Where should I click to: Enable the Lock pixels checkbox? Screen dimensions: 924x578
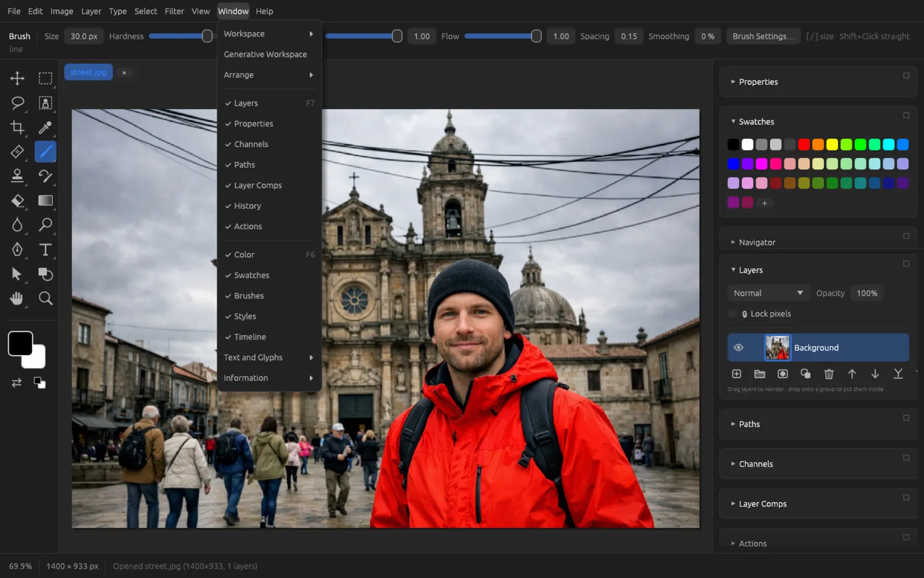[732, 314]
